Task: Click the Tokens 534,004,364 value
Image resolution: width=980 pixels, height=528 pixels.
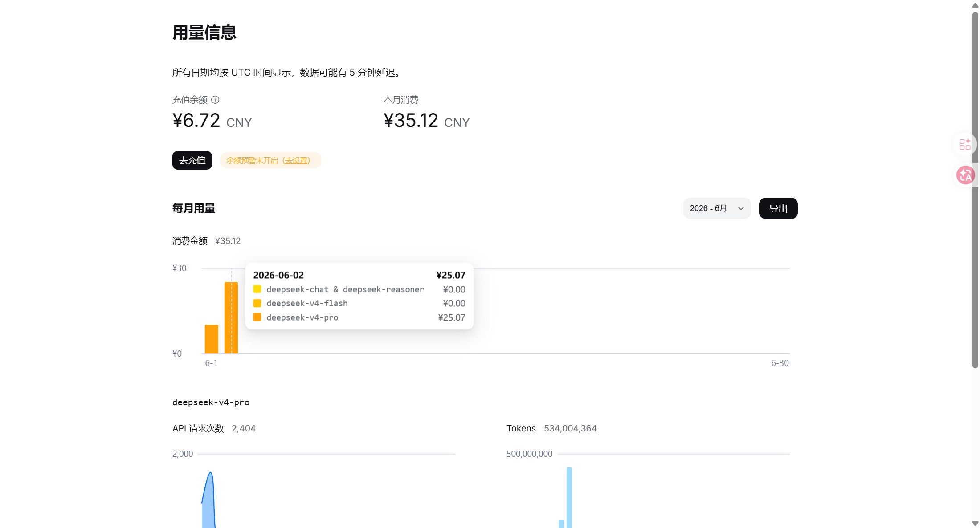Action: (570, 428)
